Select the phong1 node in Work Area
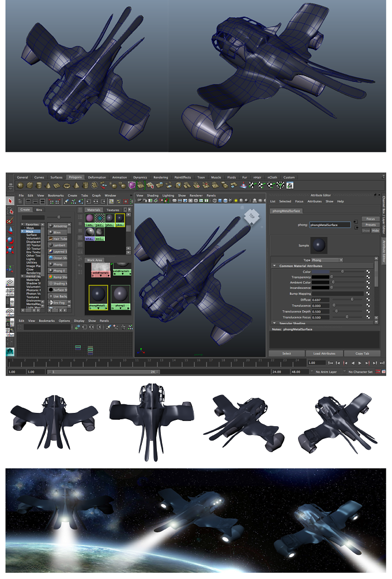Image resolution: width=392 pixels, height=579 pixels. 120,298
